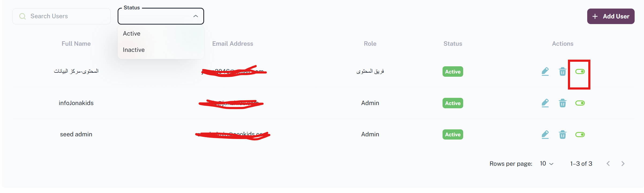Toggle active status for the first user
The height and width of the screenshot is (193, 644).
580,71
